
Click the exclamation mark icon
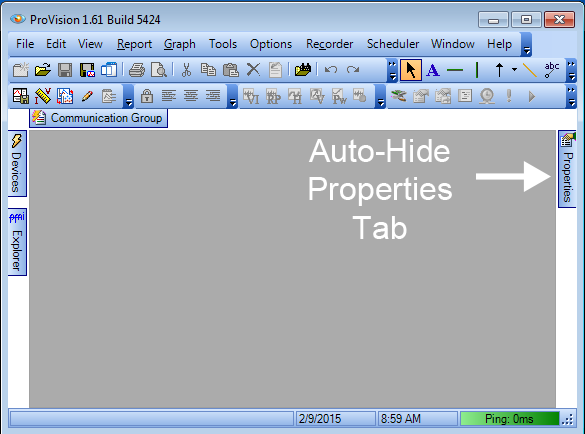pos(509,96)
